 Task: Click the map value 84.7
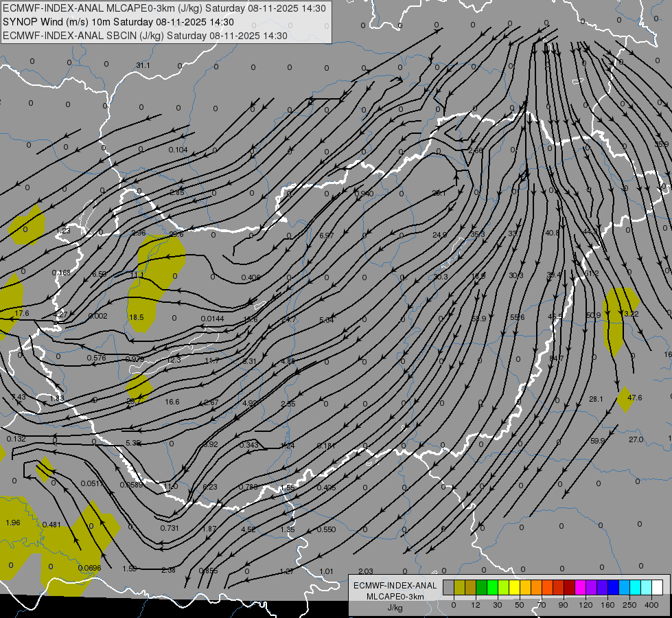[556, 358]
